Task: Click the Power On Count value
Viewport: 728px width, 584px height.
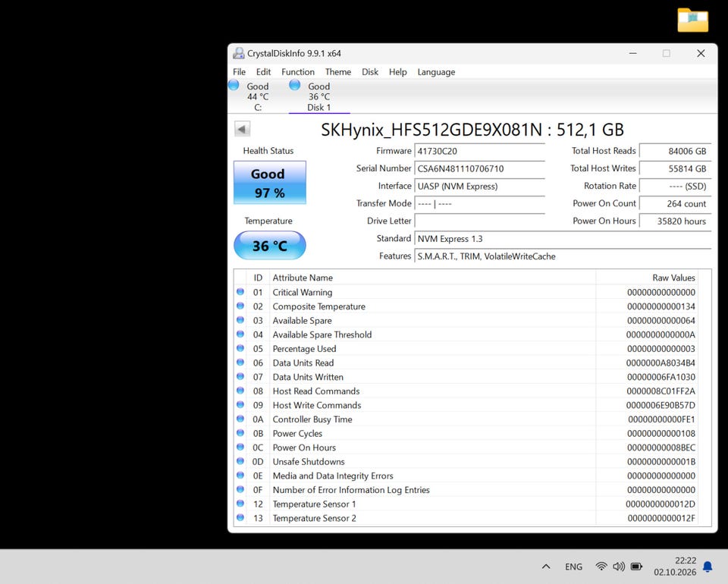Action: point(675,203)
